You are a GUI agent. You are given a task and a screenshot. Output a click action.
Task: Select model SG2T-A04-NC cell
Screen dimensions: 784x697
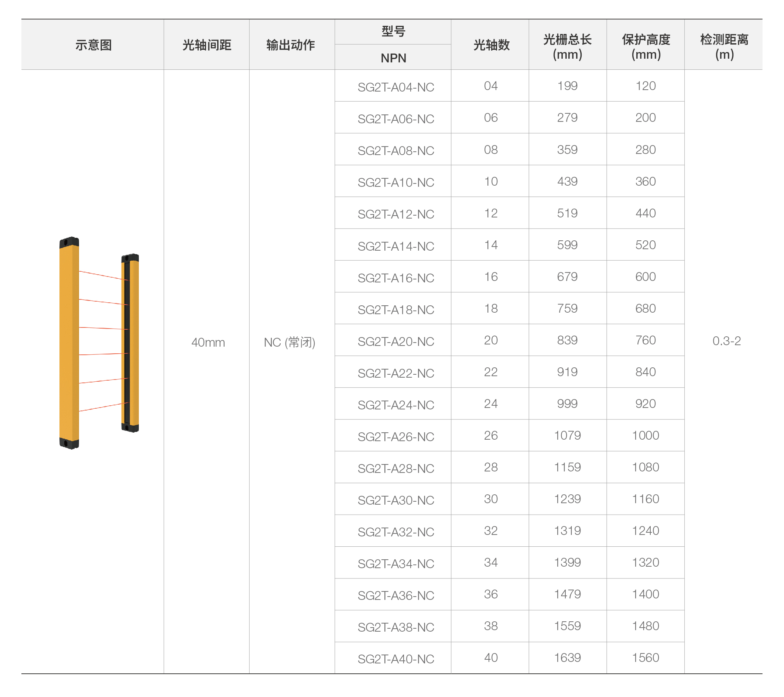[396, 87]
